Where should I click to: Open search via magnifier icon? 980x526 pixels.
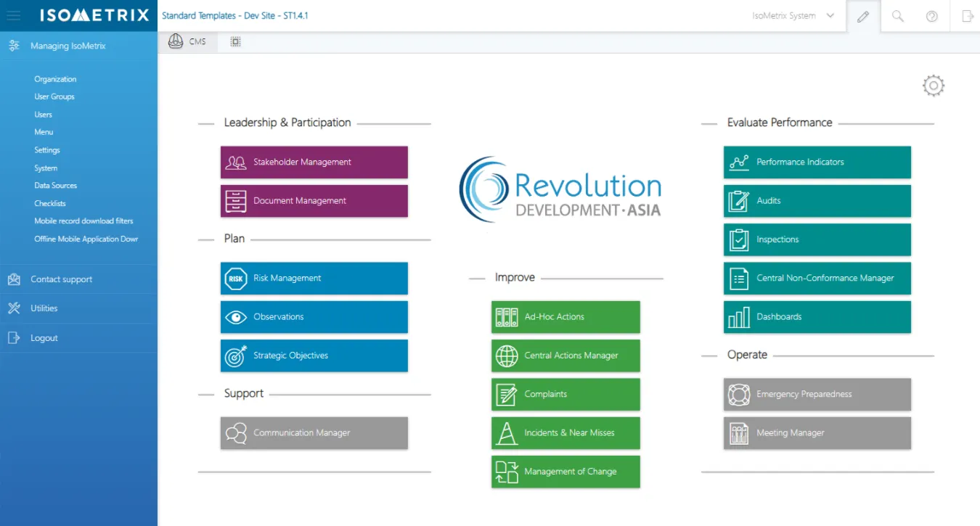[x=898, y=16]
